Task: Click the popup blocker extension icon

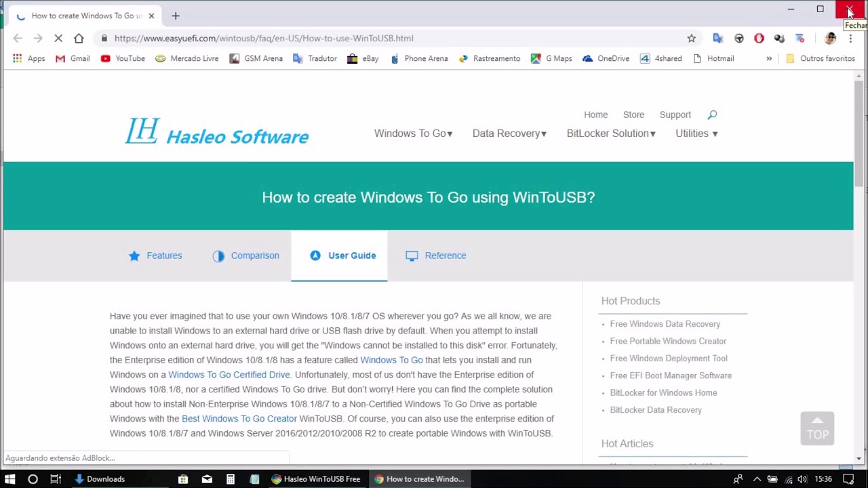Action: tap(800, 39)
